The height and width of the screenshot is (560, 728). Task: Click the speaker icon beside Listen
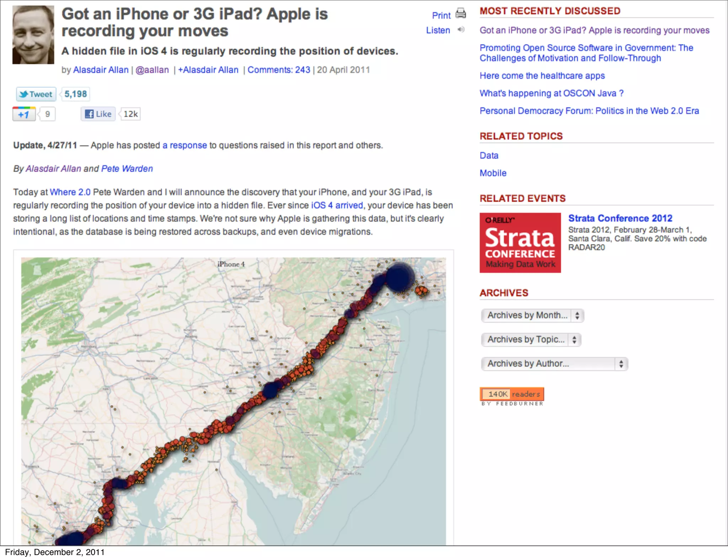(461, 30)
